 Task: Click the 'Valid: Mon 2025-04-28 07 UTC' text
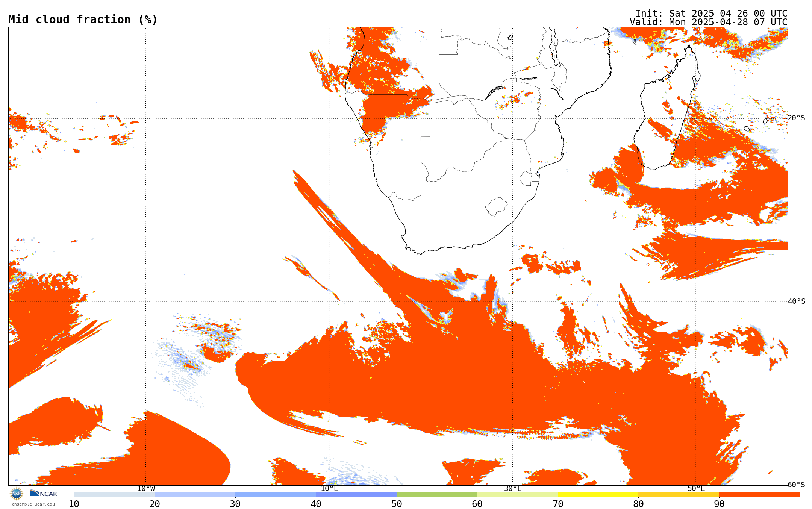[709, 22]
